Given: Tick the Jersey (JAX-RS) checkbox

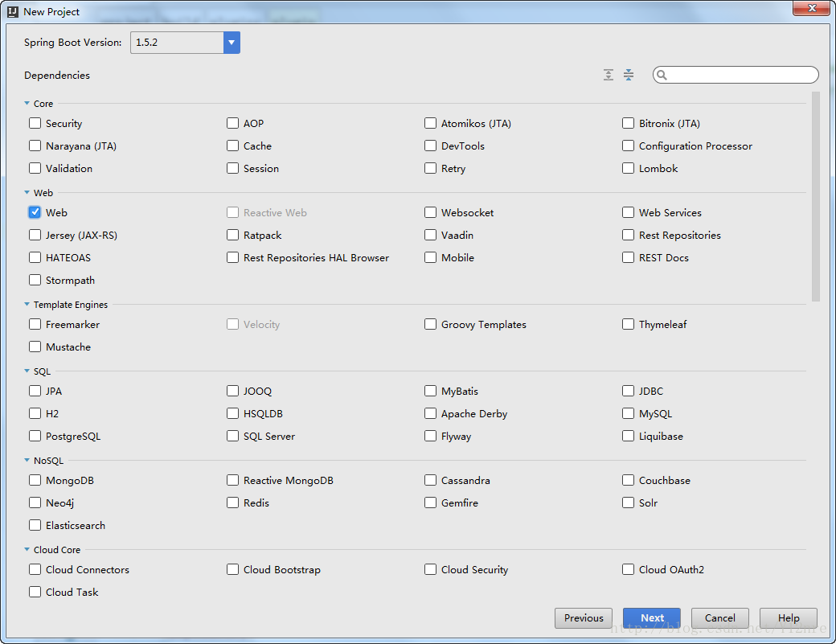Looking at the screenshot, I should (35, 235).
